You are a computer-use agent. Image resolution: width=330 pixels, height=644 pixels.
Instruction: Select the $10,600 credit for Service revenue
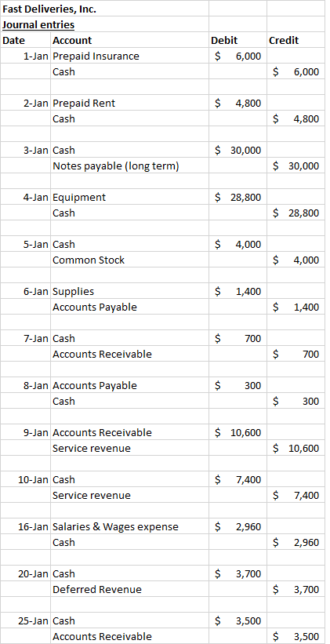coord(296,448)
